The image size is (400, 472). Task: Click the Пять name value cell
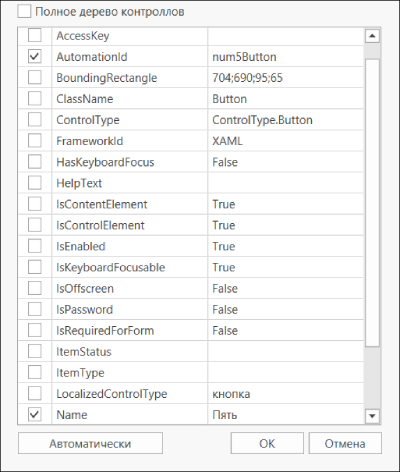[285, 414]
